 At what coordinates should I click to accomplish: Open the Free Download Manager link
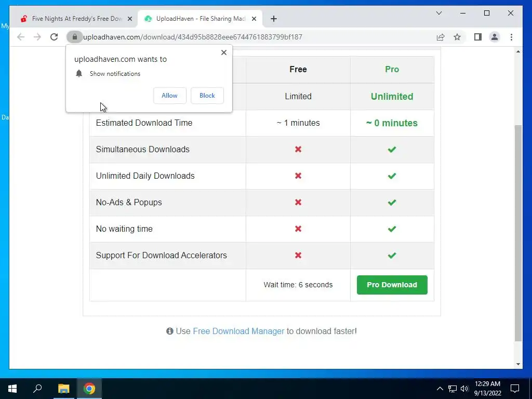click(238, 331)
